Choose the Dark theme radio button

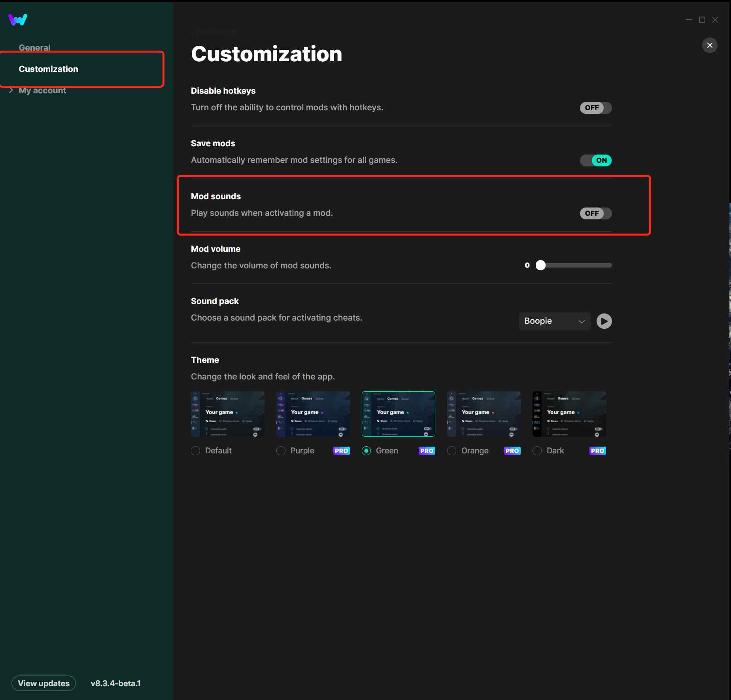point(537,451)
